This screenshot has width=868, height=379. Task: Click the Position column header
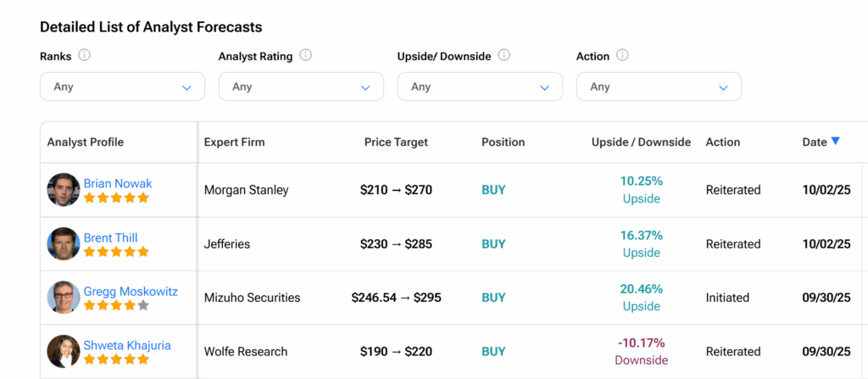click(x=503, y=142)
